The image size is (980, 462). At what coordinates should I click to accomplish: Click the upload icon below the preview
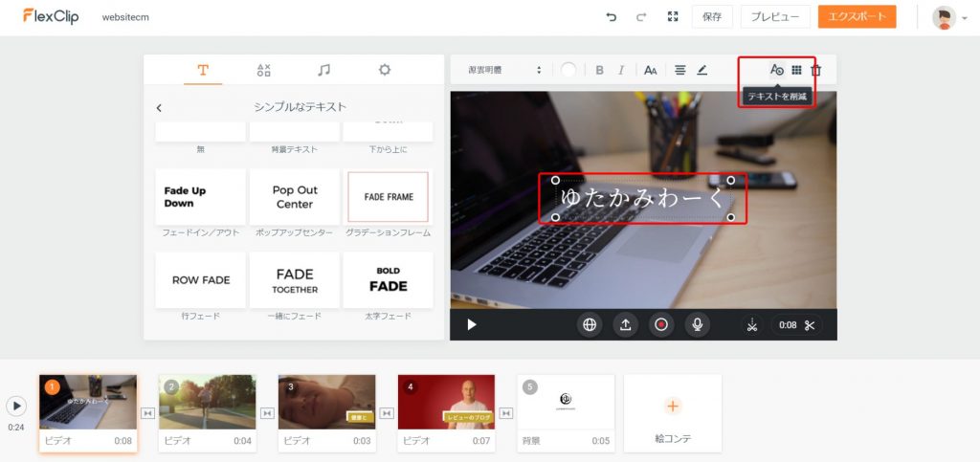(x=625, y=324)
